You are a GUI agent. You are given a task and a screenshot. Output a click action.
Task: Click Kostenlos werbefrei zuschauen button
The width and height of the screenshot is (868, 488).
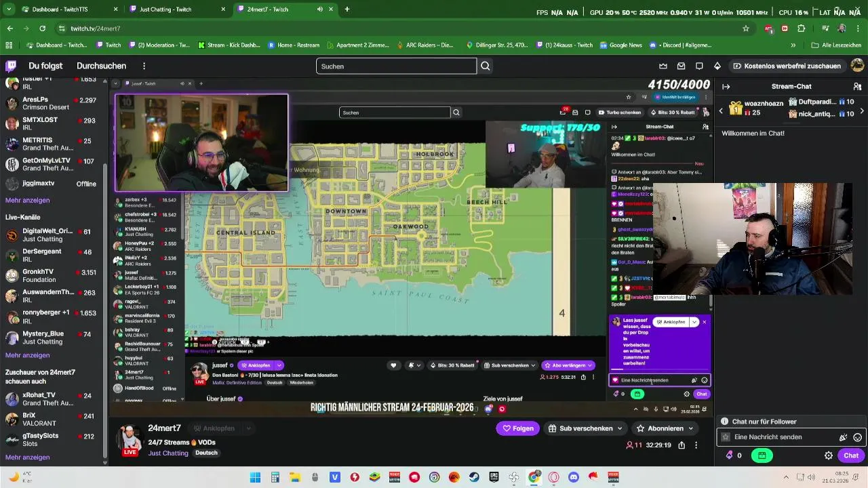coord(787,66)
